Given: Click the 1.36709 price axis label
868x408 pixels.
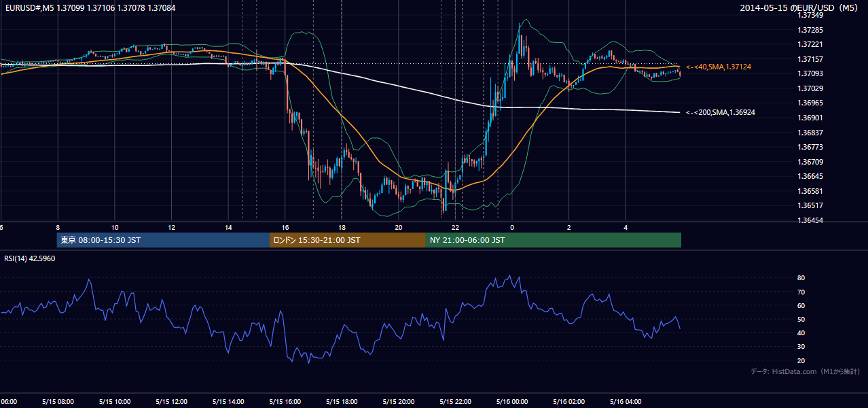Looking at the screenshot, I should (x=810, y=162).
